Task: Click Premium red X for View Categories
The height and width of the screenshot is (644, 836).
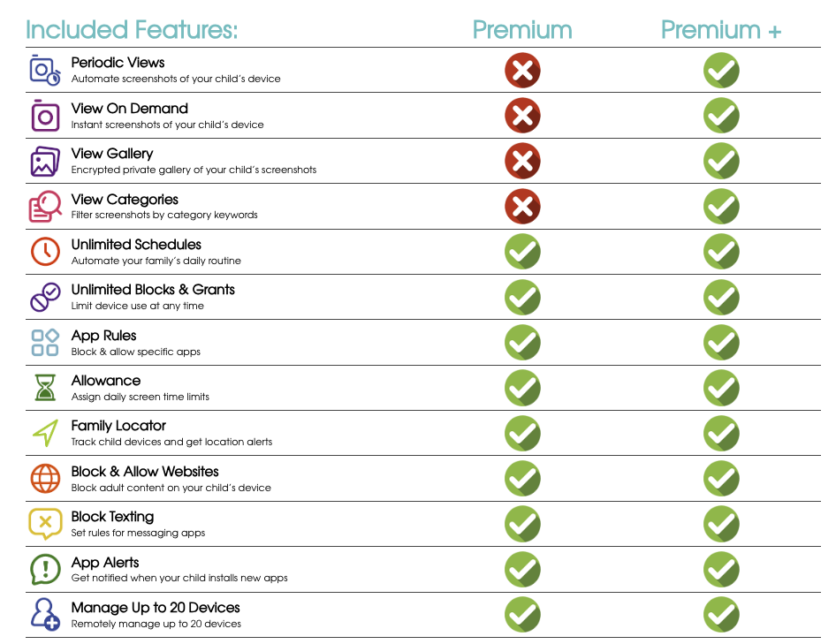Action: [522, 207]
